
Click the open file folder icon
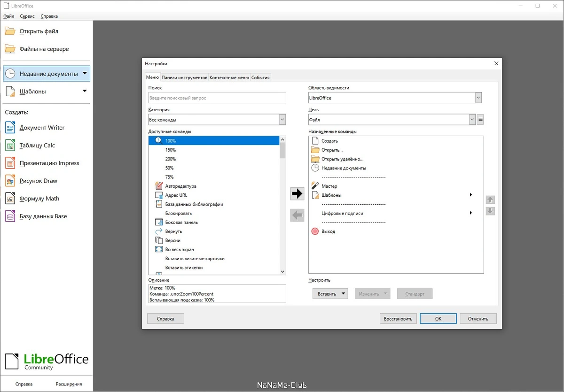[x=10, y=31]
